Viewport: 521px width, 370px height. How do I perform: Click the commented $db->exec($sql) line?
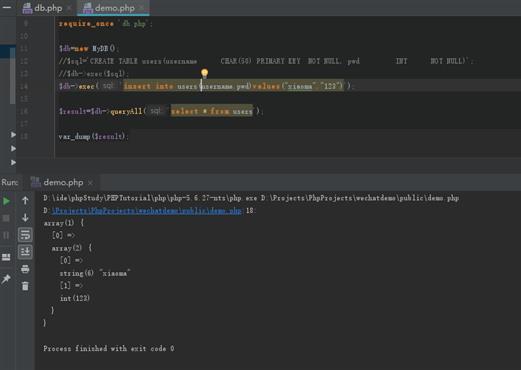93,74
